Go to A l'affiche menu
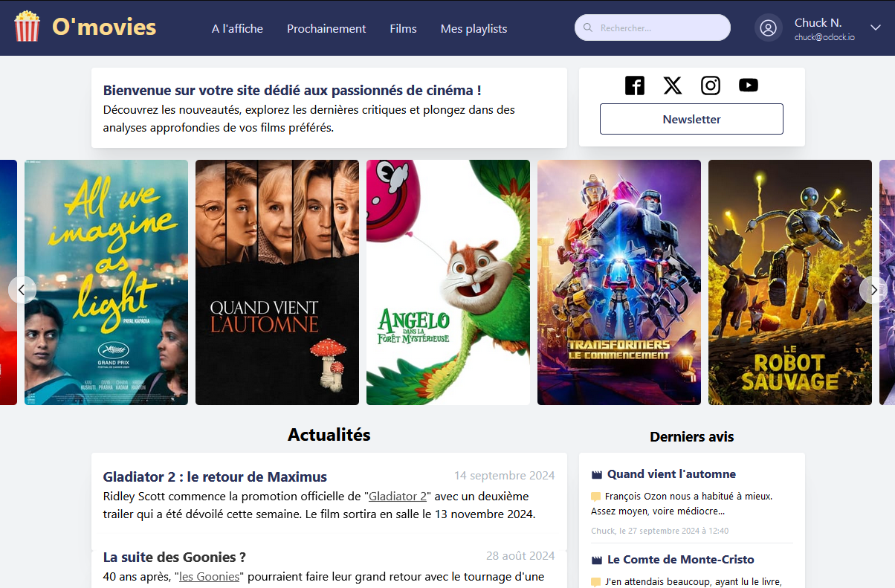The image size is (895, 588). [x=237, y=28]
